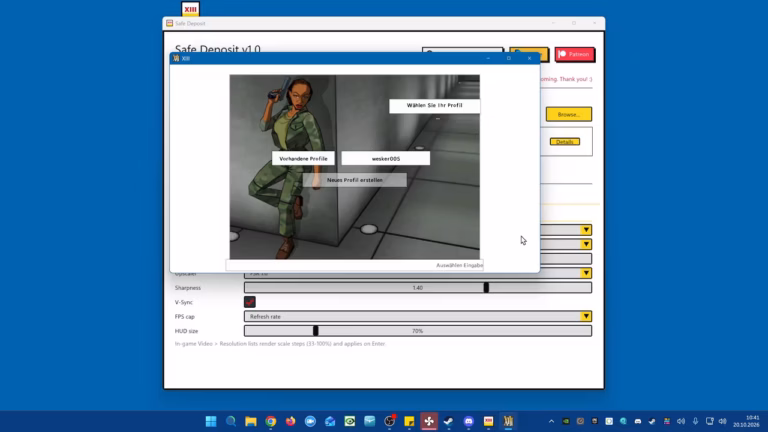Click the Vorhandene Profile label
The image size is (768, 432).
click(x=303, y=158)
